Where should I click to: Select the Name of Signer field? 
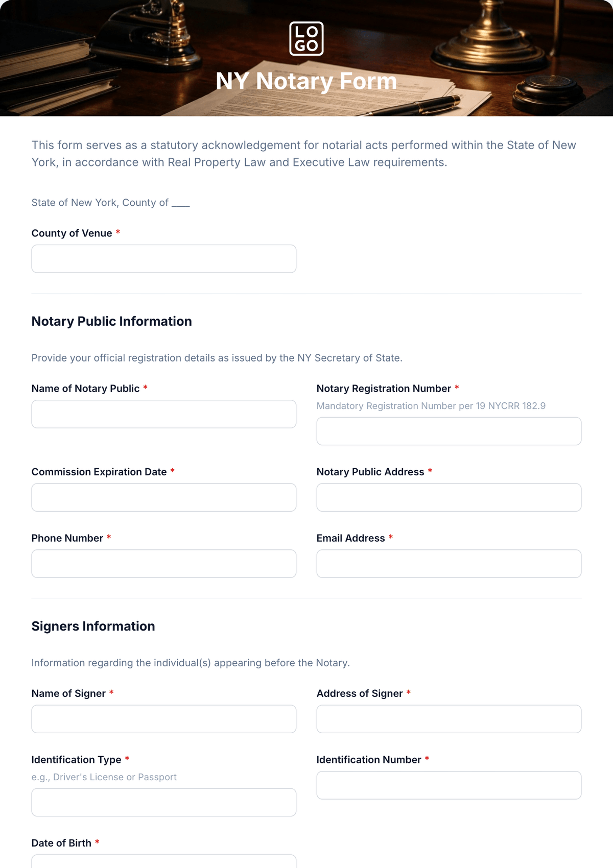click(164, 719)
